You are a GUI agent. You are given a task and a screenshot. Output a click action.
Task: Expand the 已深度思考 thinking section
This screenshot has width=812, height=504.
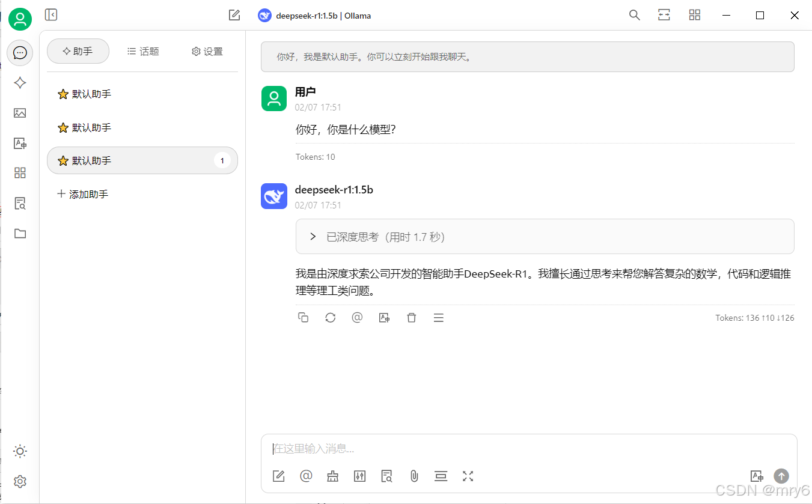545,237
